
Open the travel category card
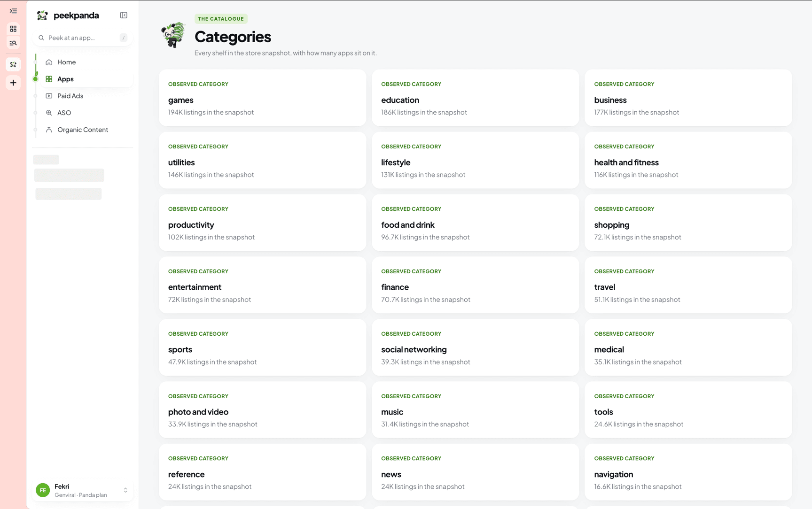(688, 285)
